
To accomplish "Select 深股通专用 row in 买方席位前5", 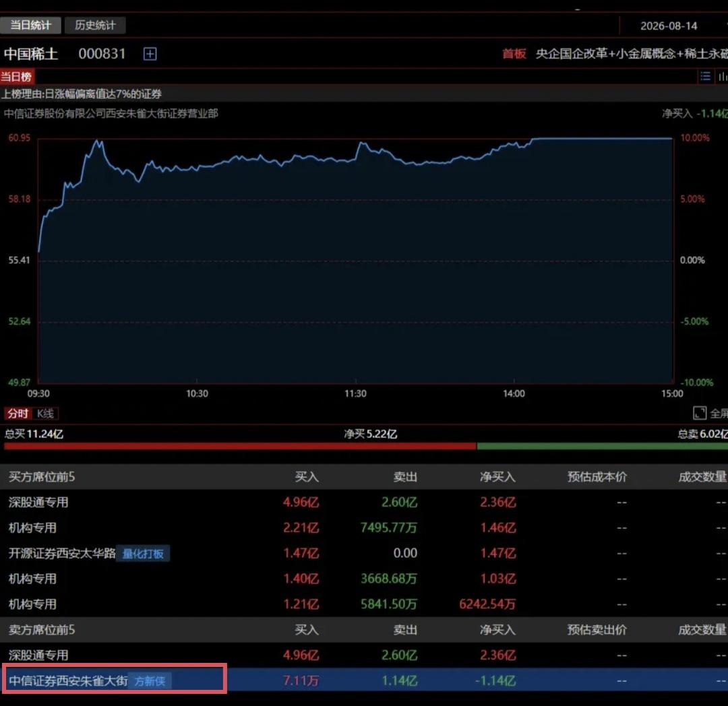I will coord(364,503).
